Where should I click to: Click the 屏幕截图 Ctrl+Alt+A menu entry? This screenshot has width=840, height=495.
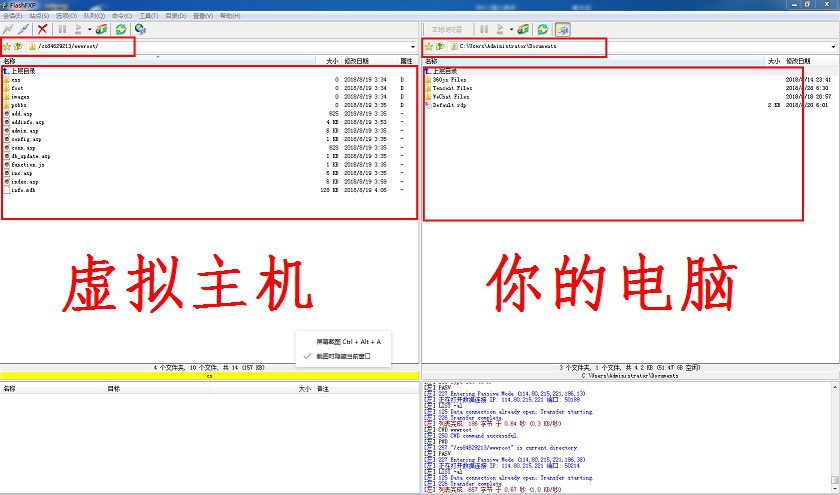[348, 341]
